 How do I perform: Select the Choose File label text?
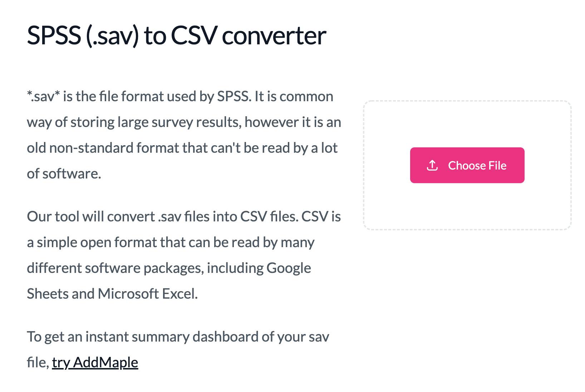point(478,165)
